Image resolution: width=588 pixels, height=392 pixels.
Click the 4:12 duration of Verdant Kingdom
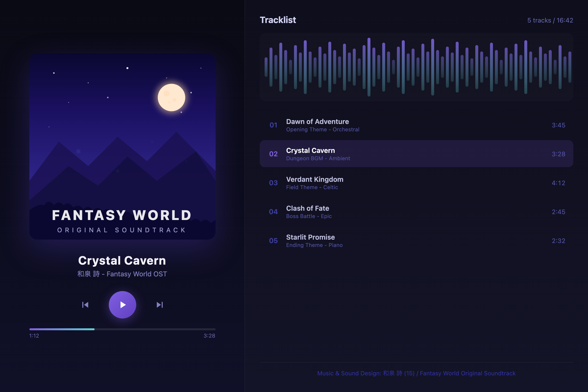pos(558,183)
